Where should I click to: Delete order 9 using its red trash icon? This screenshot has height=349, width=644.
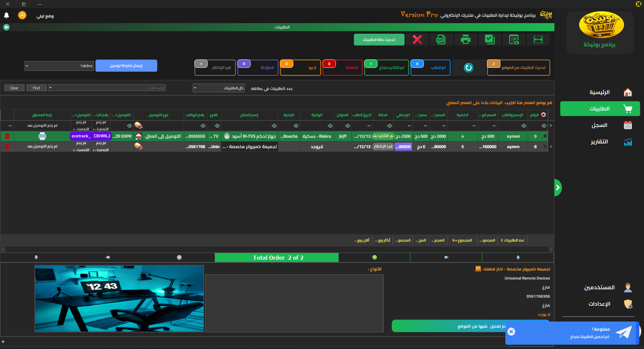click(x=7, y=136)
